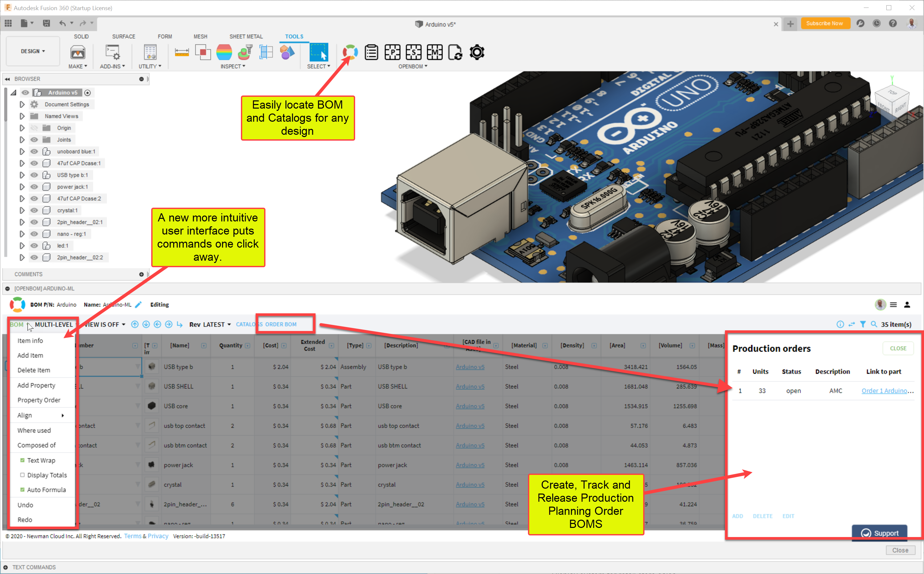Toggle the Text Wrap checkbox
This screenshot has height=574, width=924.
click(x=22, y=460)
